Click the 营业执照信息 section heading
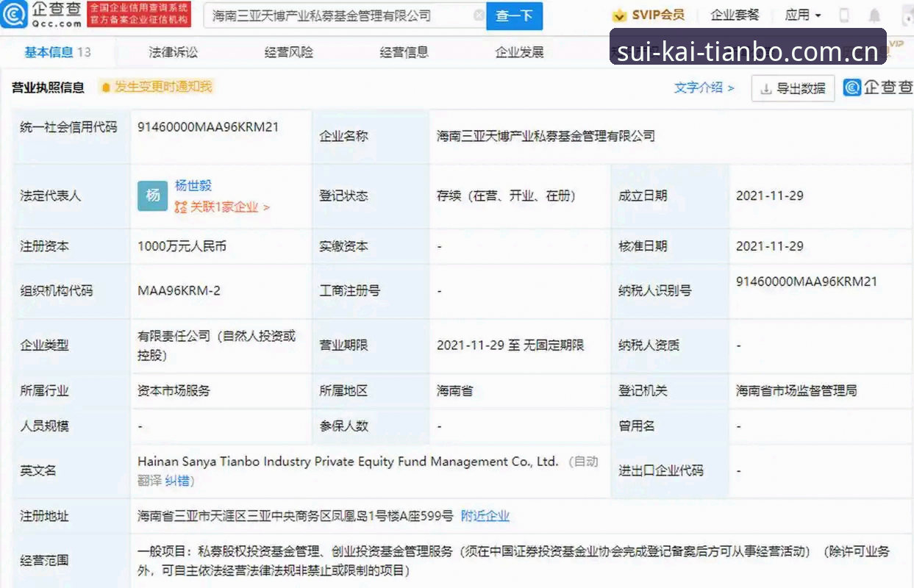The image size is (914, 588). tap(48, 87)
